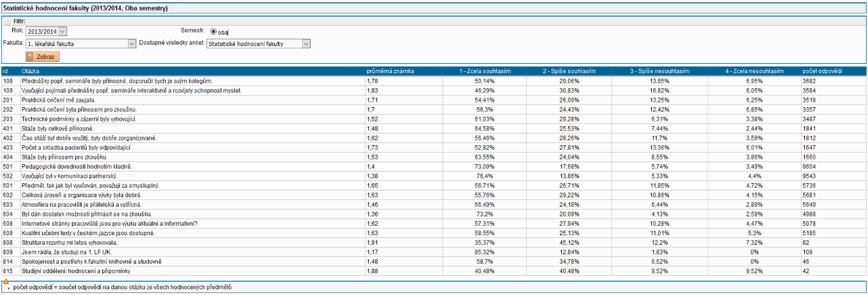This screenshot has height=295, width=868.
Task: Sort by the 'id' column header
Action: (x=5, y=71)
